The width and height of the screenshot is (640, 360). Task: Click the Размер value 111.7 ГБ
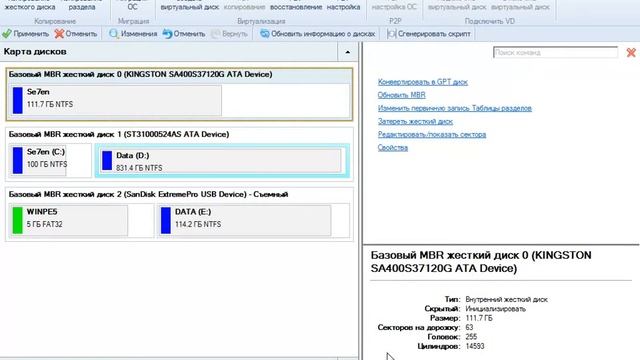pyautogui.click(x=479, y=318)
